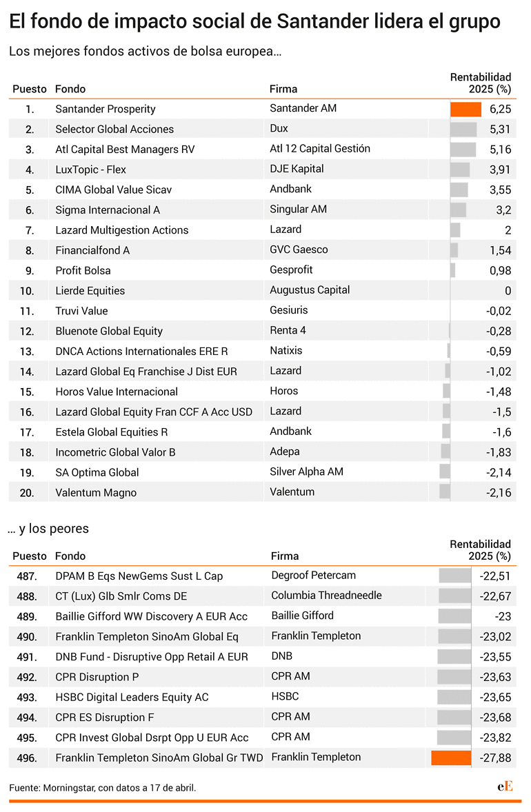The image size is (531, 812).
Task: Click the orange bar for Santander Prosperity
Action: (x=465, y=110)
